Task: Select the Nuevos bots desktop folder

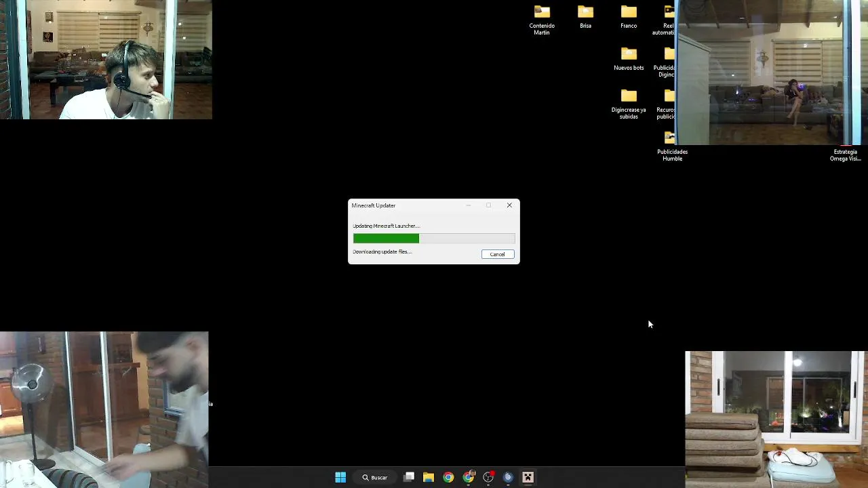Action: (x=629, y=59)
